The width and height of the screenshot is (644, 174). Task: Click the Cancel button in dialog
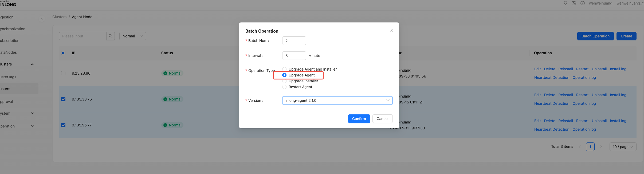tap(382, 119)
